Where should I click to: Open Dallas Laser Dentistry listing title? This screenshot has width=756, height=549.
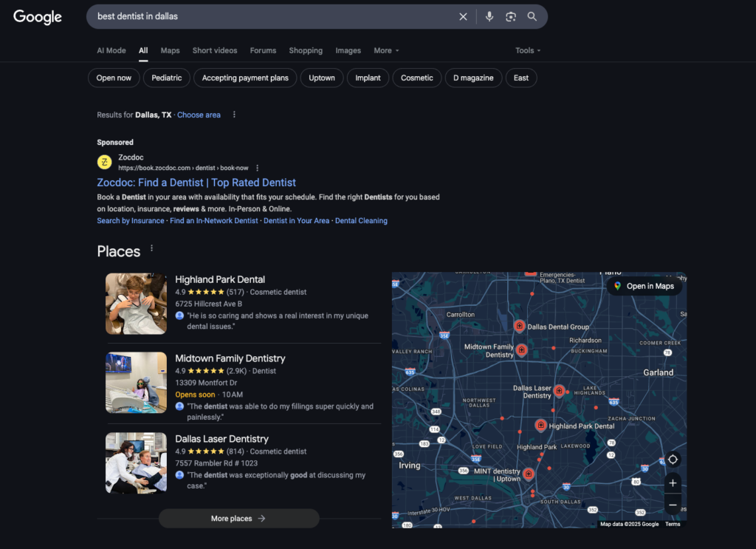coord(221,439)
